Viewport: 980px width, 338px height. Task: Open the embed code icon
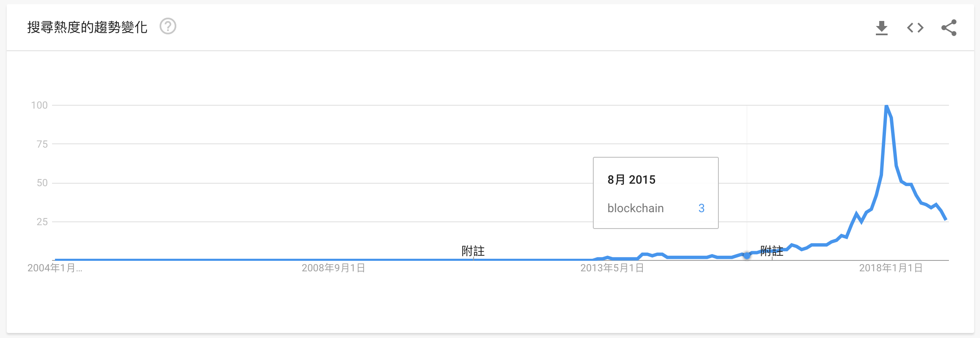915,28
